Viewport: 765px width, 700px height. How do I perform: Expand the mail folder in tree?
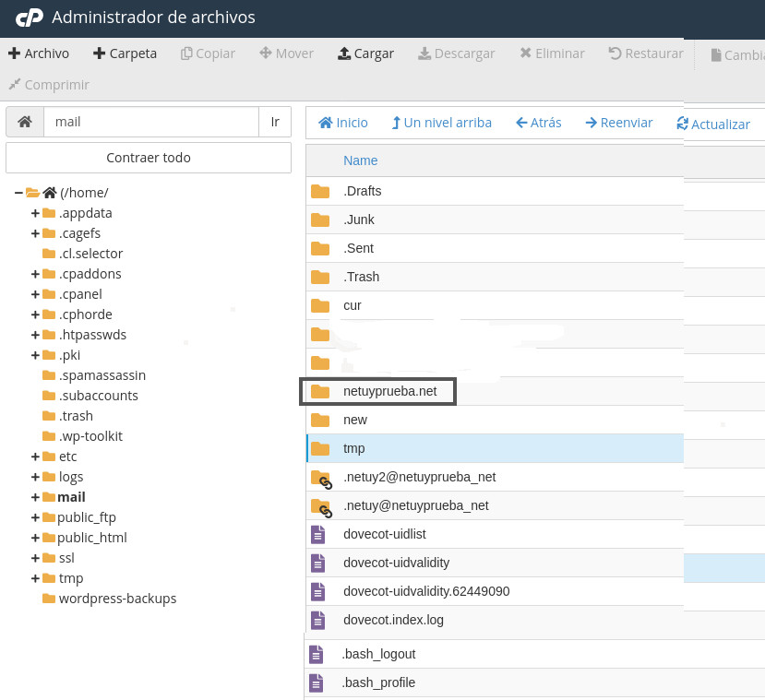tap(35, 497)
